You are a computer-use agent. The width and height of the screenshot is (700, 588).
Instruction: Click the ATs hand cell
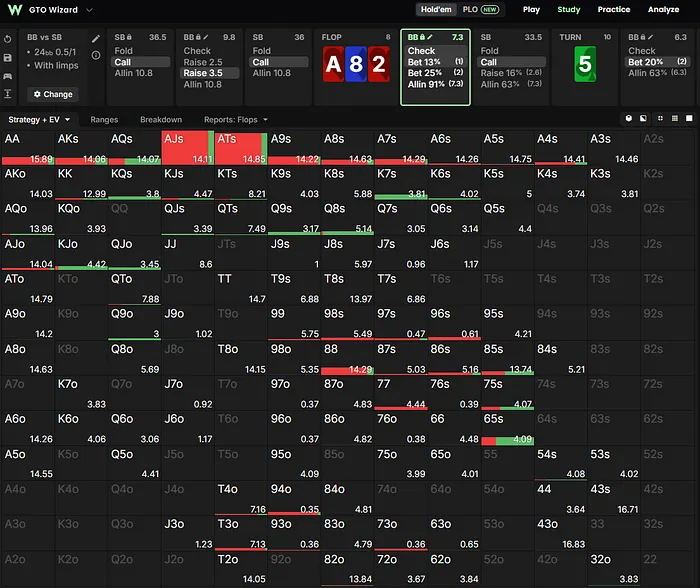[241, 148]
